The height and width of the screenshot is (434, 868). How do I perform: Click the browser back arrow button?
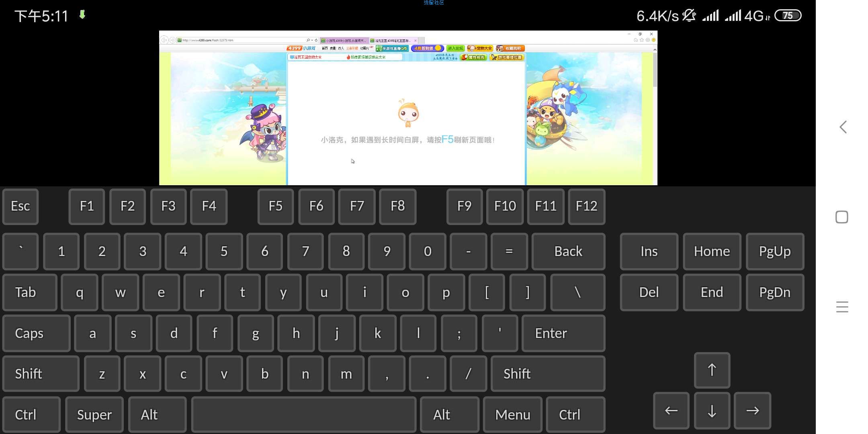(x=164, y=40)
